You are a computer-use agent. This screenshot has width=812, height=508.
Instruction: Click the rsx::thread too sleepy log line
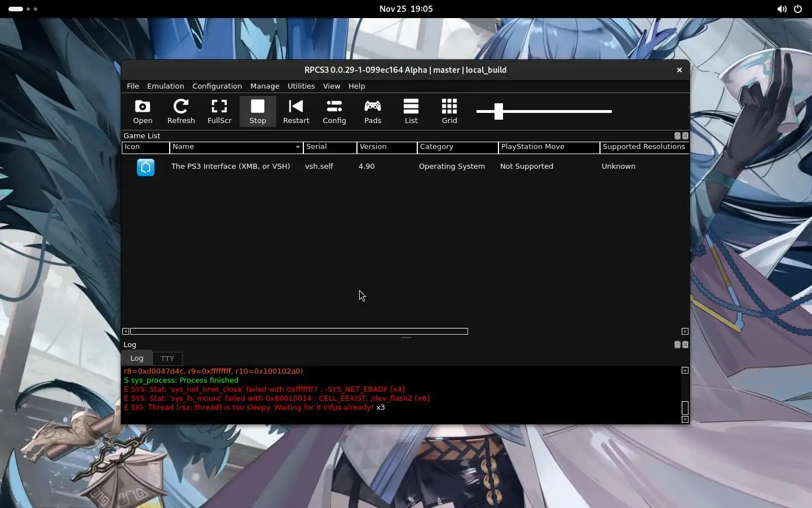pyautogui.click(x=254, y=408)
